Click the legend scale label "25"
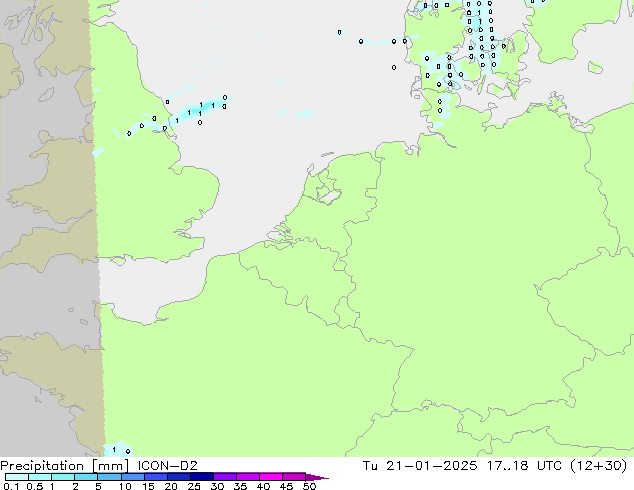This screenshot has width=634, height=490. [194, 486]
